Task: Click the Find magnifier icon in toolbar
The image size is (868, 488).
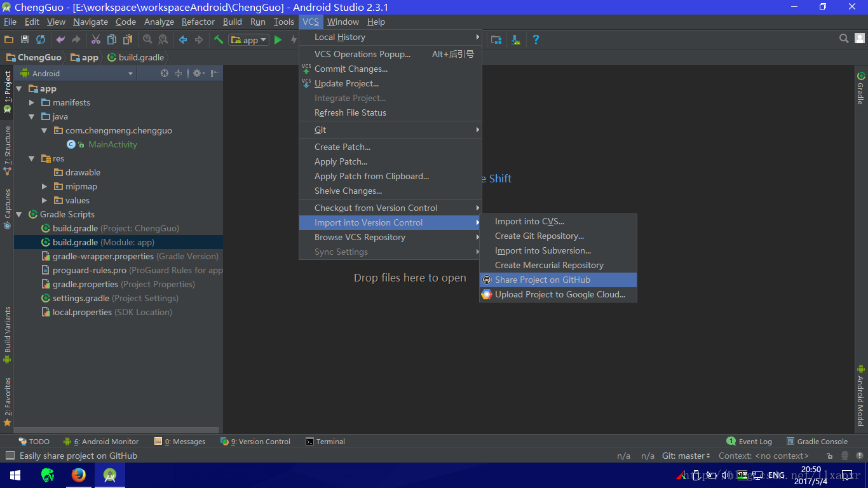Action: click(147, 39)
